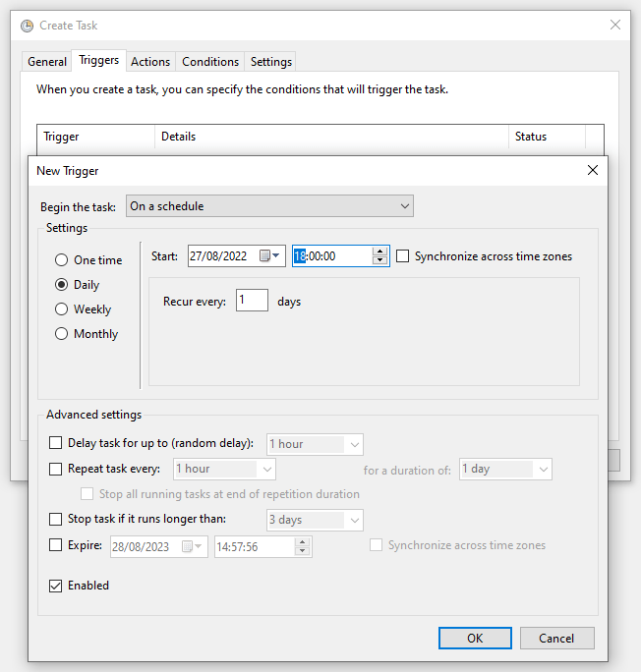641x672 pixels.
Task: Click Stop all running tasks checkbox
Action: pyautogui.click(x=87, y=494)
